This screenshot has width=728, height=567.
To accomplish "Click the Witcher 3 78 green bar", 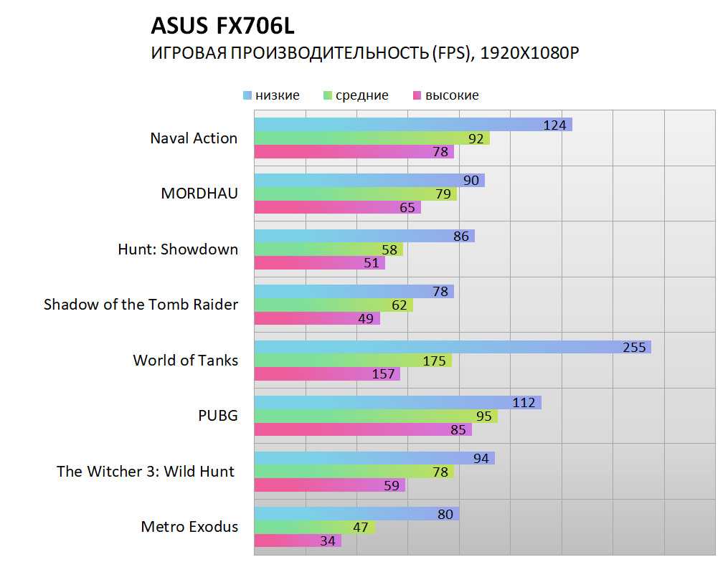I will 354,472.
